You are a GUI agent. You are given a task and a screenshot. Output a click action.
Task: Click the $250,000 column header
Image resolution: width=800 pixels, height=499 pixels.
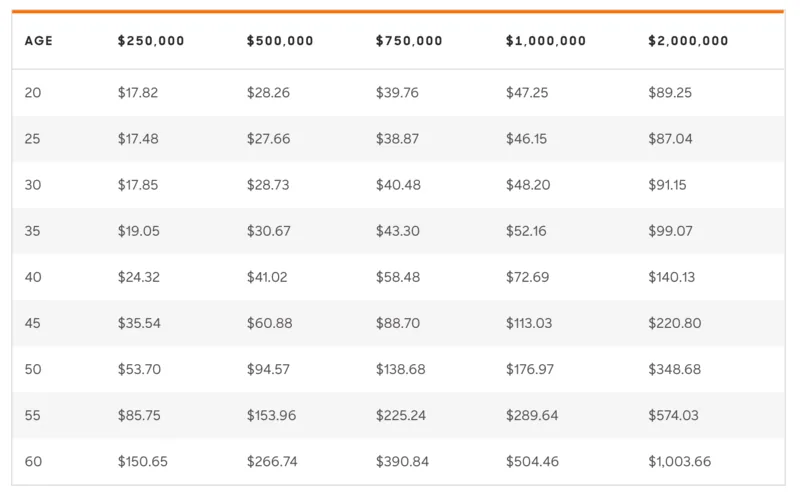(151, 42)
